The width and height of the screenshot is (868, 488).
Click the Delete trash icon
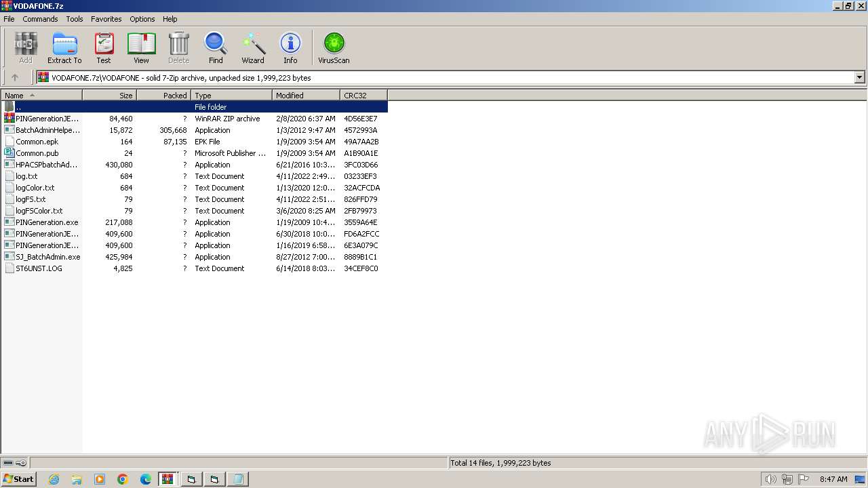[x=178, y=47]
